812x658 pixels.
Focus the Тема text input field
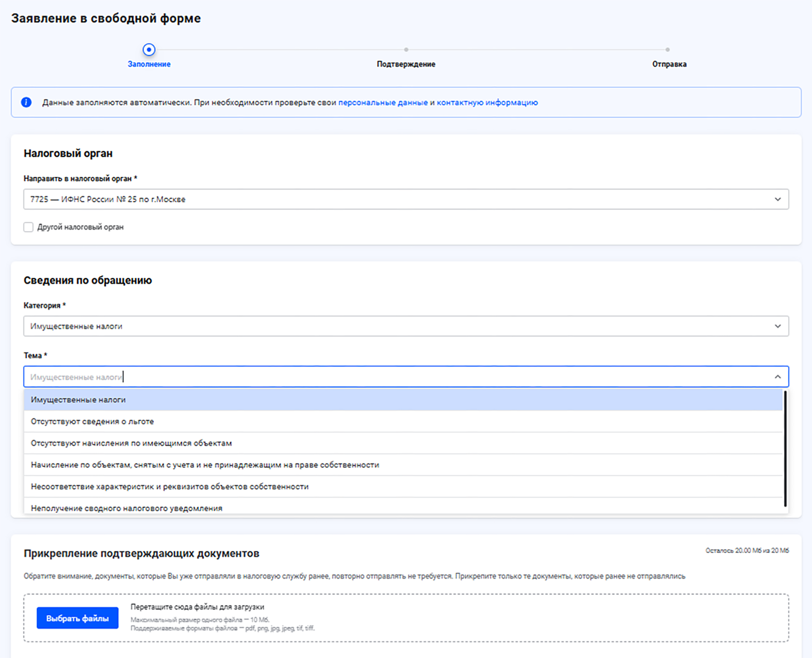point(374,377)
